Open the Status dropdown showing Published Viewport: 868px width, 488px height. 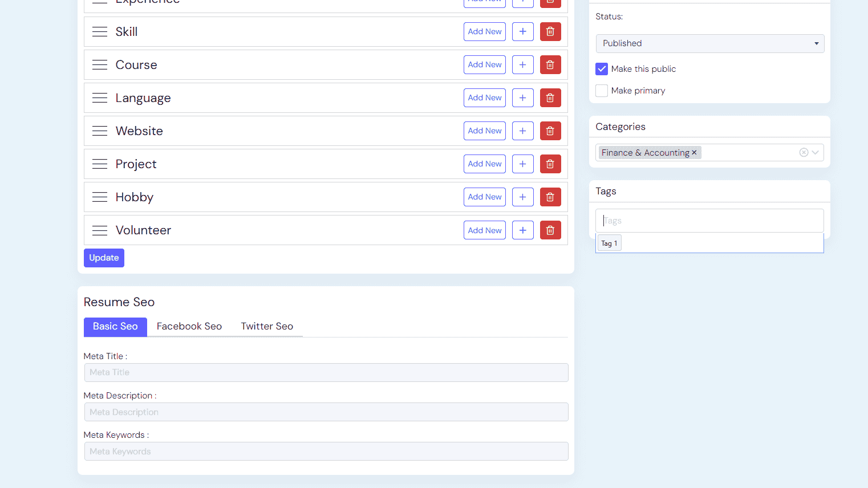coord(709,43)
